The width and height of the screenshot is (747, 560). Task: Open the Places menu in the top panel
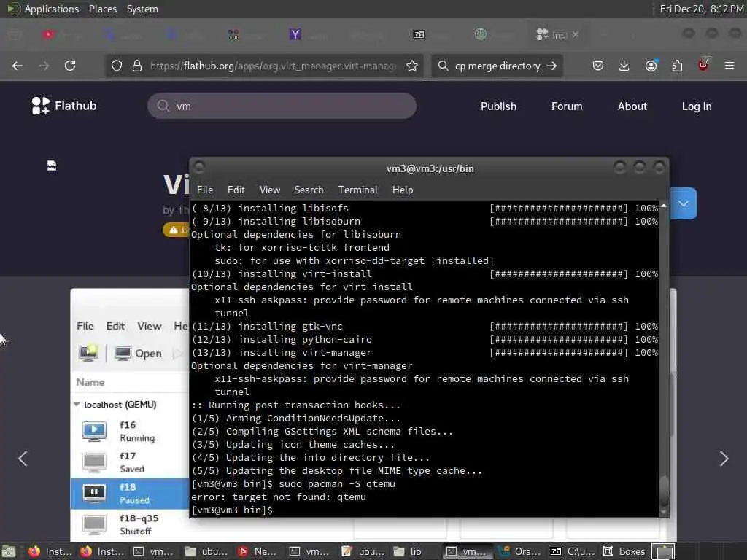[x=103, y=9]
